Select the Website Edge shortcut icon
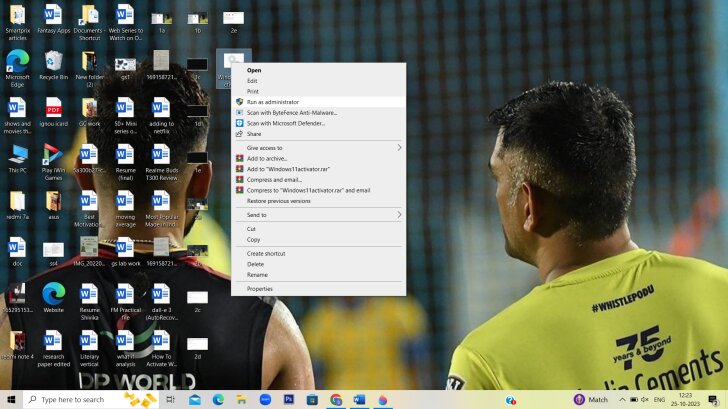This screenshot has width=728, height=409. pyautogui.click(x=53, y=298)
